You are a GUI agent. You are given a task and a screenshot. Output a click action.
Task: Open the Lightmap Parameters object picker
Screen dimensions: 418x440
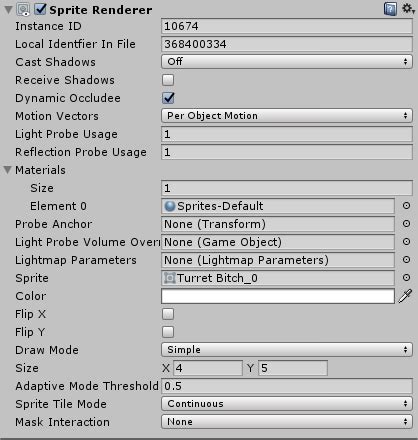point(406,260)
